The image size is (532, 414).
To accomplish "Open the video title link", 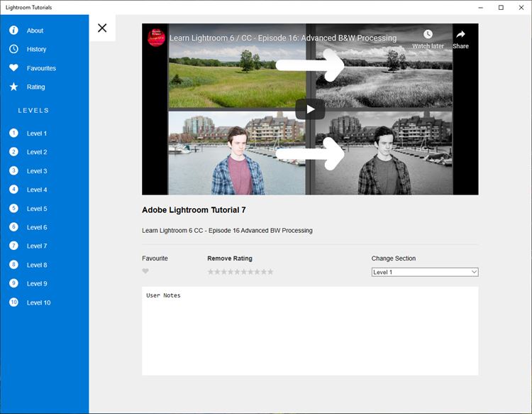I will [283, 38].
